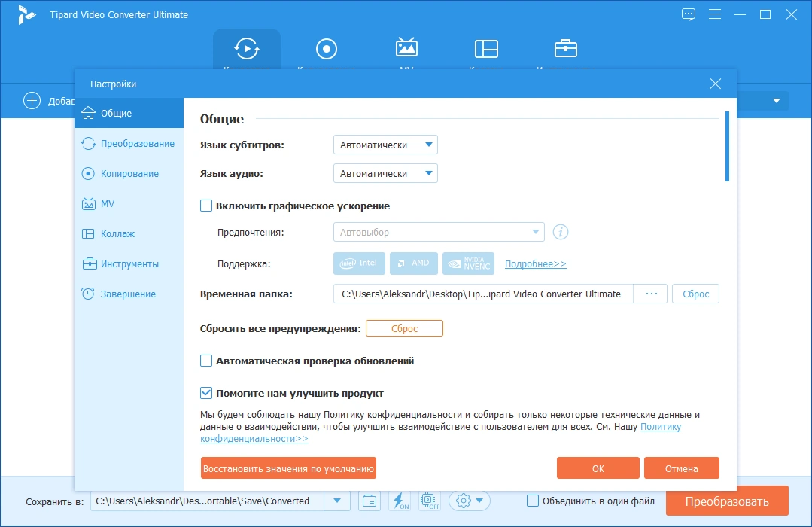Click the Intel support badge
The width and height of the screenshot is (812, 527).
pos(360,263)
